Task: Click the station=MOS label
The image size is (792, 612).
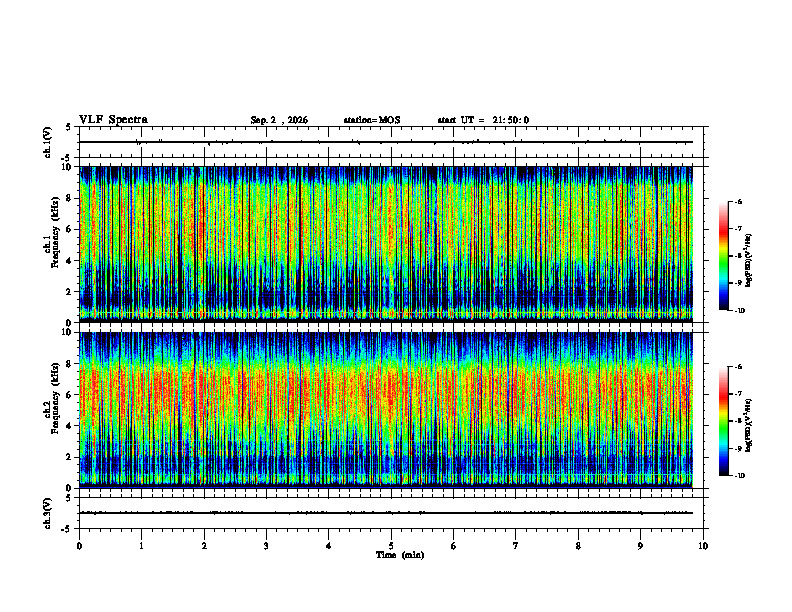Action: pos(372,120)
